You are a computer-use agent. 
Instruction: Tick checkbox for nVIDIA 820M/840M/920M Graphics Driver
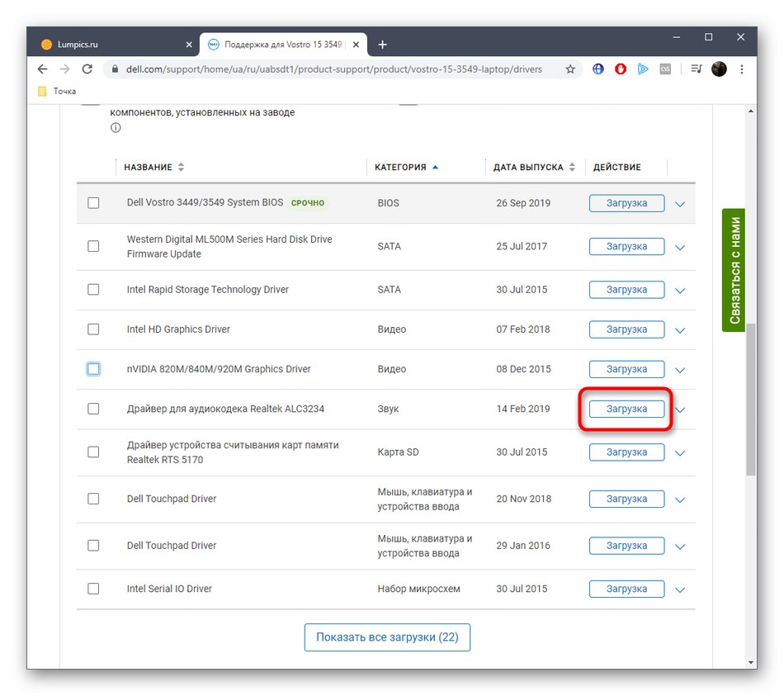tap(93, 369)
